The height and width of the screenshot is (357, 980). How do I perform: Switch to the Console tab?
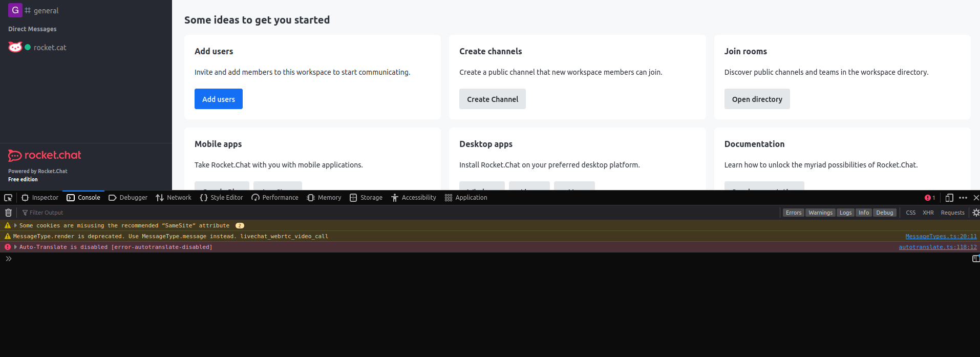[83, 198]
